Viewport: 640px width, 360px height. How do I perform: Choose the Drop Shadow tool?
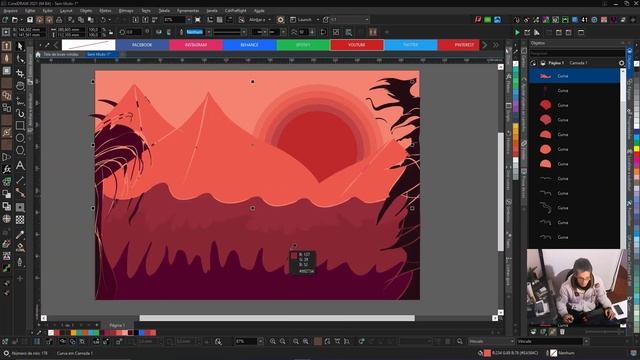click(20, 207)
